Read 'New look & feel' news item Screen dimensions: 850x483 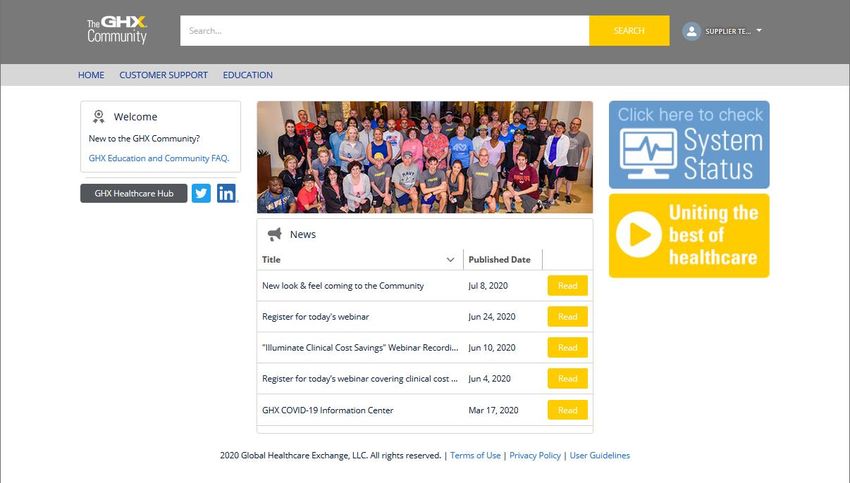click(568, 286)
